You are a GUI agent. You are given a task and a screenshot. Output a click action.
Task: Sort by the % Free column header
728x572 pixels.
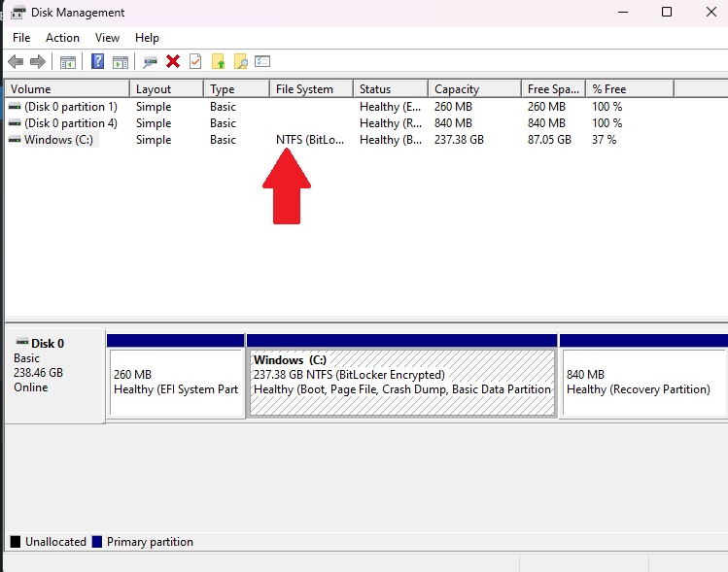click(630, 88)
